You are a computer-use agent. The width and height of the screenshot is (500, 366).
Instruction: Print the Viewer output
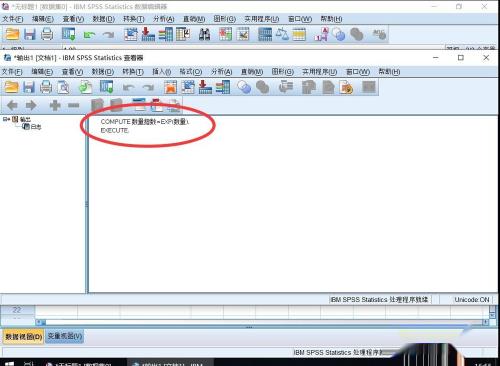pyautogui.click(x=46, y=87)
